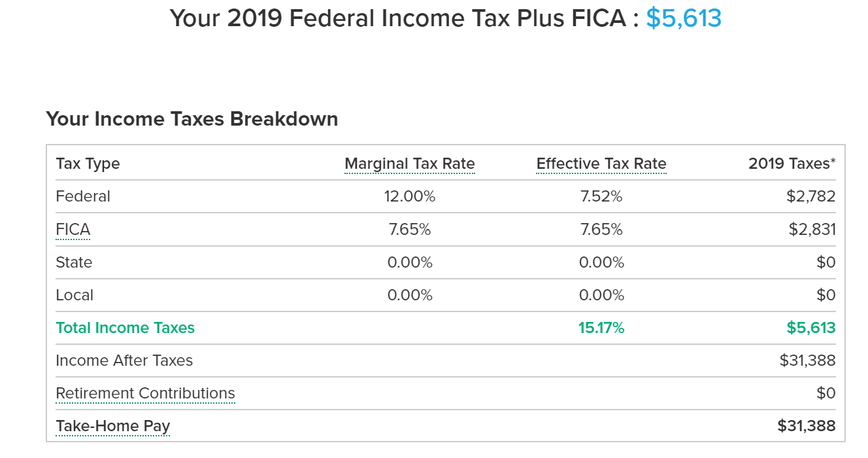The width and height of the screenshot is (868, 458).
Task: Open the FICA definition link
Action: click(x=73, y=230)
